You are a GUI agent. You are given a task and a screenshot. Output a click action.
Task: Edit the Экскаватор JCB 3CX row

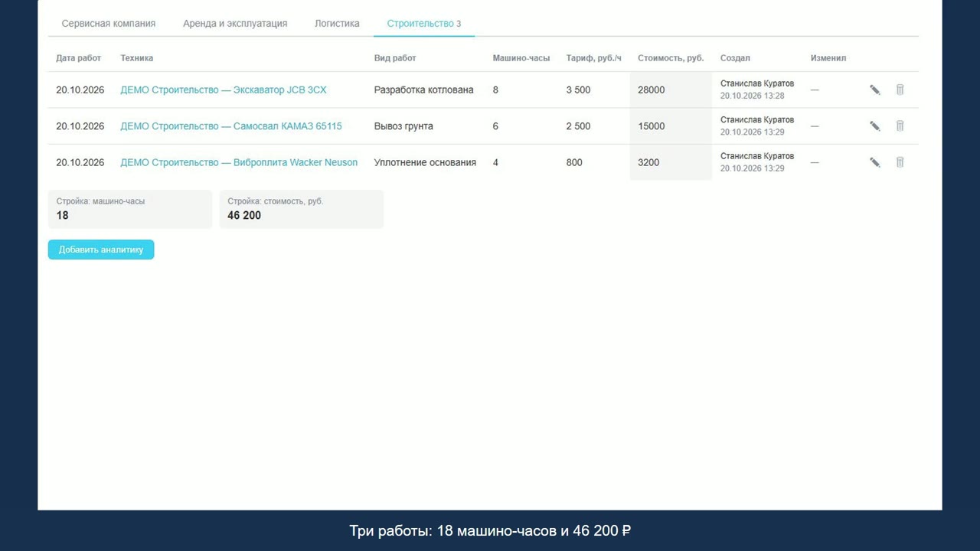(x=875, y=90)
